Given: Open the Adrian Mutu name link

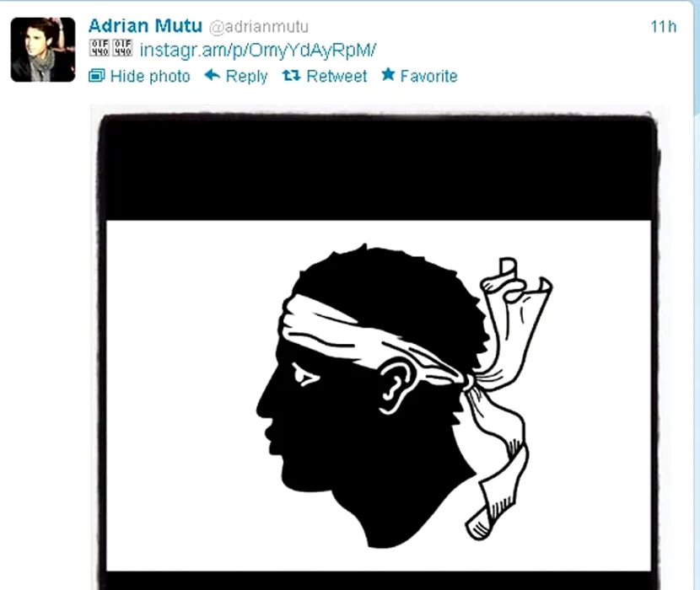Looking at the screenshot, I should 146,26.
